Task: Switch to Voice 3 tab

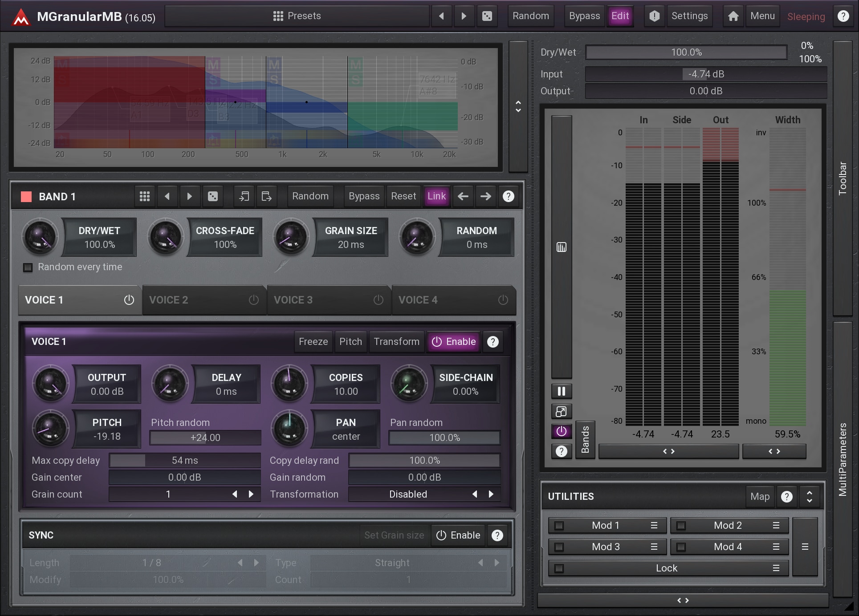Action: pyautogui.click(x=329, y=300)
